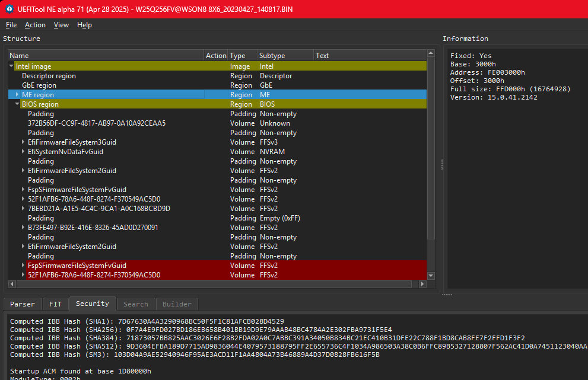The height and width of the screenshot is (380, 588).
Task: Click the 'Empty (0xFF)' subtype cell
Action: [280, 218]
